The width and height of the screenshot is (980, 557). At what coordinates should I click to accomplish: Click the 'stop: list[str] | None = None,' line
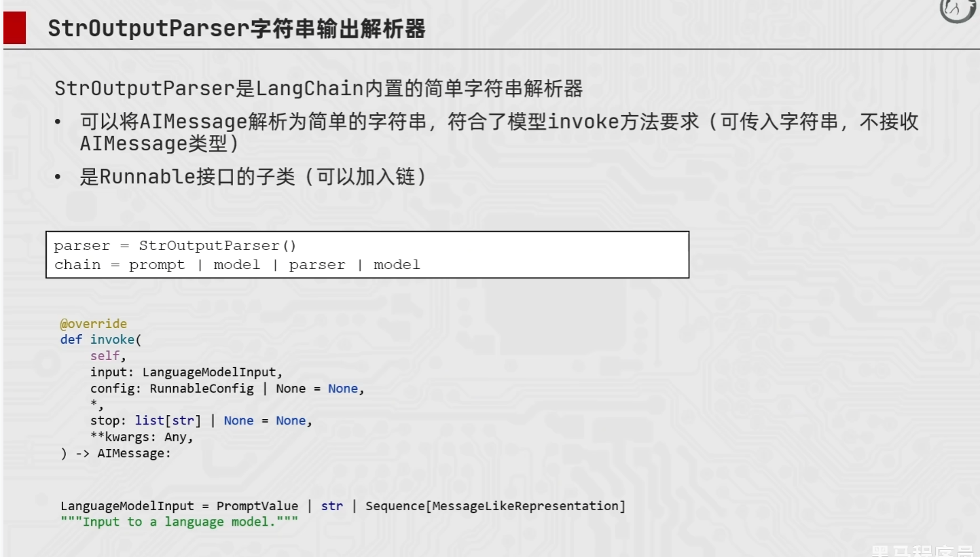[x=202, y=421]
